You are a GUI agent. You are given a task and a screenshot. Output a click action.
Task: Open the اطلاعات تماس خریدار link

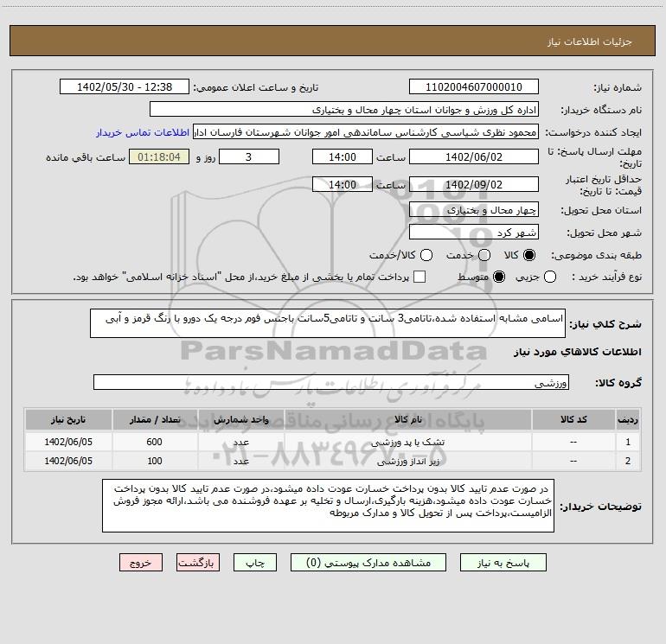pyautogui.click(x=143, y=132)
